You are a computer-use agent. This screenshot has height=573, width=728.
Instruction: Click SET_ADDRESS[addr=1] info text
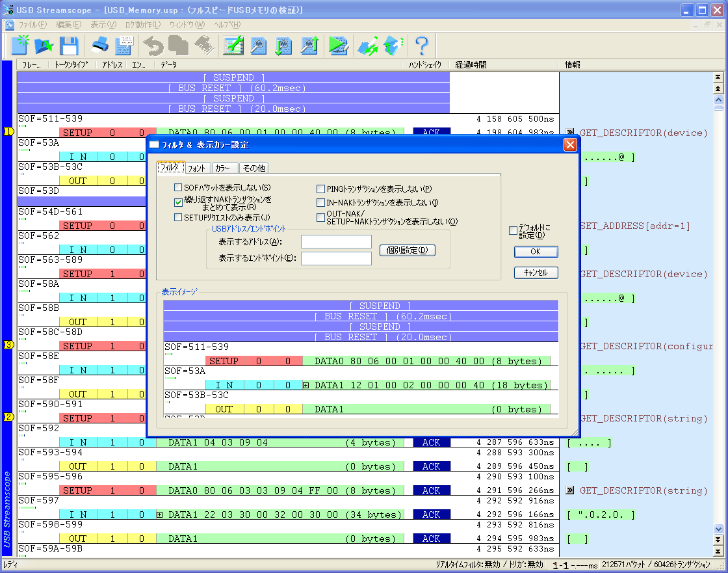click(x=635, y=226)
